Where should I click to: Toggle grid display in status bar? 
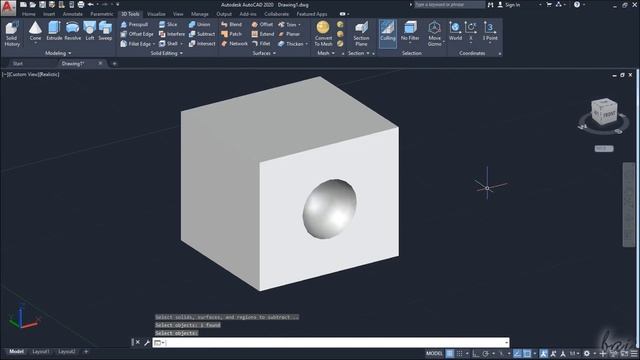point(449,353)
